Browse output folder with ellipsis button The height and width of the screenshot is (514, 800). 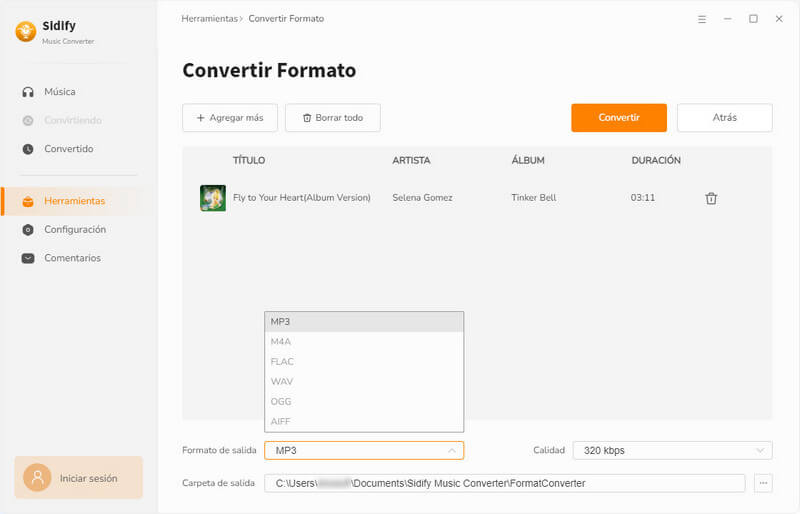(763, 483)
